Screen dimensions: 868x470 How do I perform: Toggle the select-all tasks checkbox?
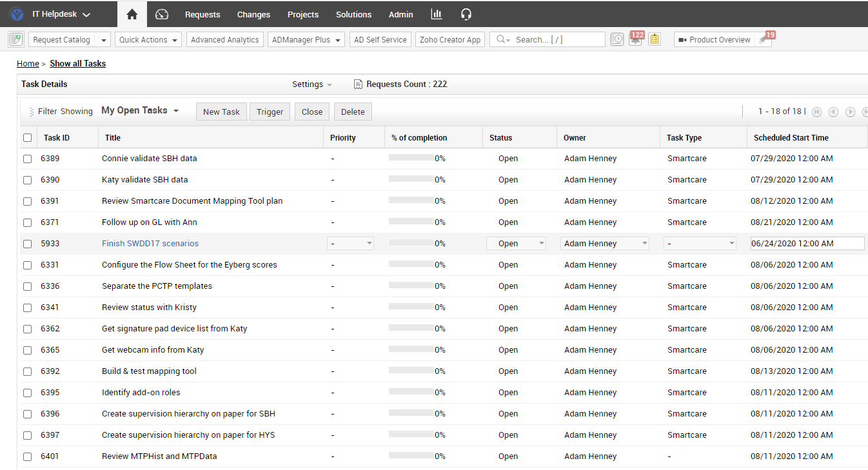(27, 137)
